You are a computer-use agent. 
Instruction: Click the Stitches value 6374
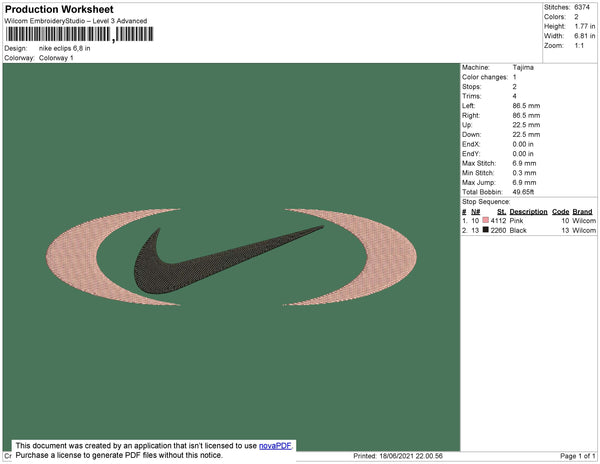(x=582, y=7)
